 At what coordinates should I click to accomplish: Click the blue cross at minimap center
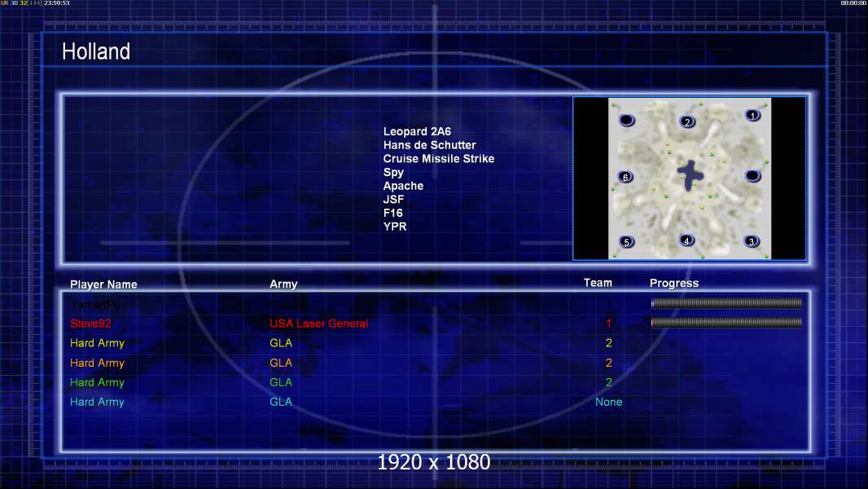[690, 175]
